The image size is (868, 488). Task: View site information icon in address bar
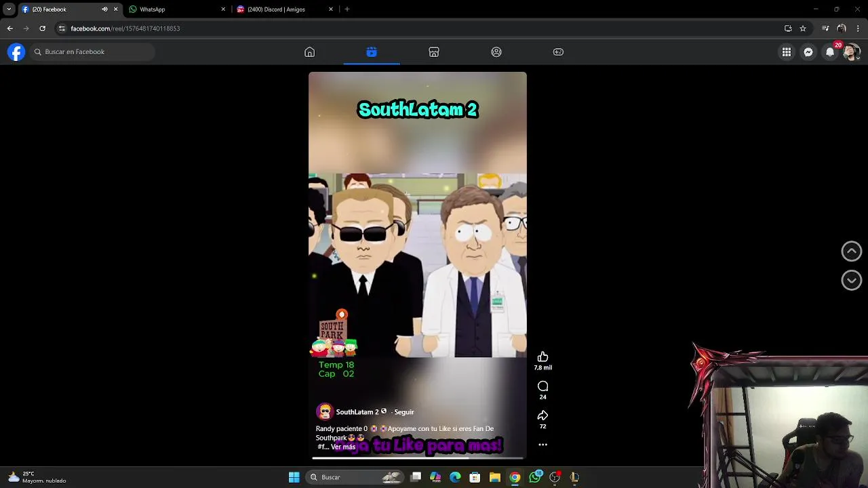tap(62, 28)
